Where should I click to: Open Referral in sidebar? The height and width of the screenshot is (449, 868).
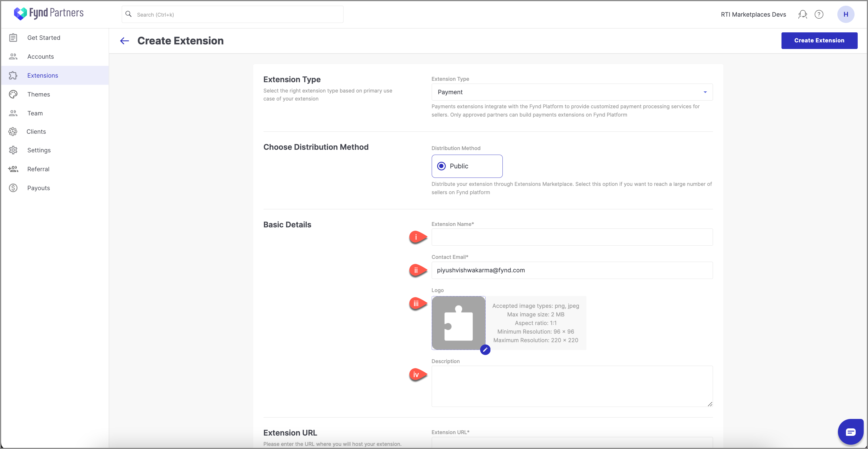point(55,169)
